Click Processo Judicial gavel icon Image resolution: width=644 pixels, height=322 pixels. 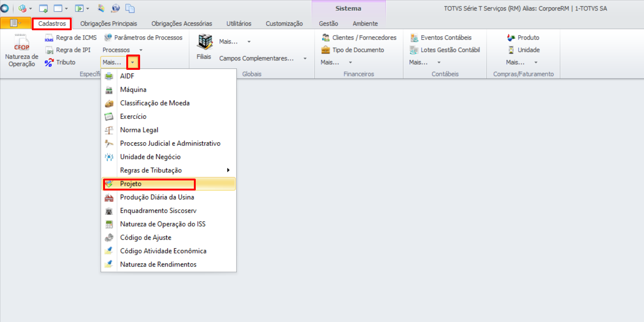click(109, 143)
